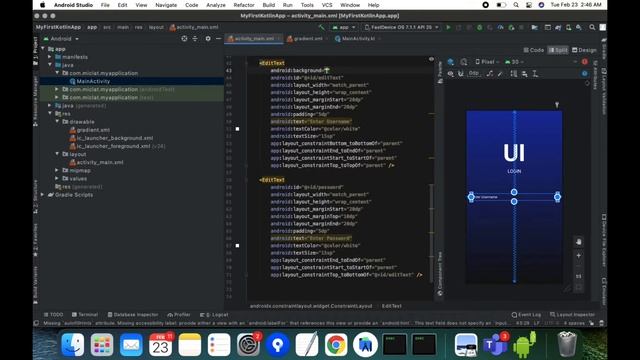Click the white color gutter marker for password textColor

coord(238,246)
